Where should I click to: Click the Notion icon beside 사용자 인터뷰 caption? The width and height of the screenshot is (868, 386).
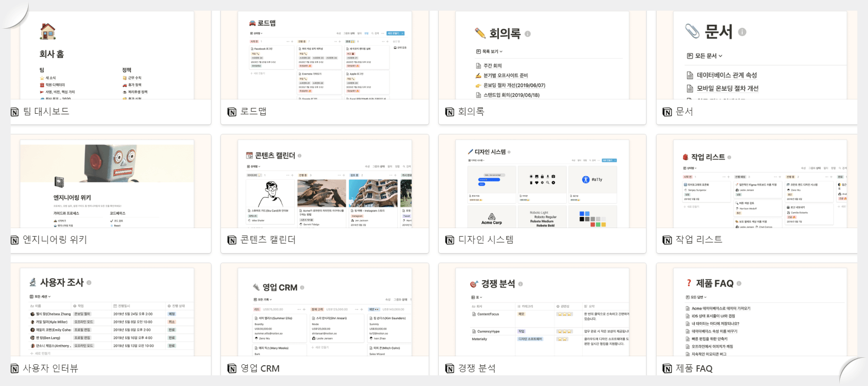[x=14, y=369]
